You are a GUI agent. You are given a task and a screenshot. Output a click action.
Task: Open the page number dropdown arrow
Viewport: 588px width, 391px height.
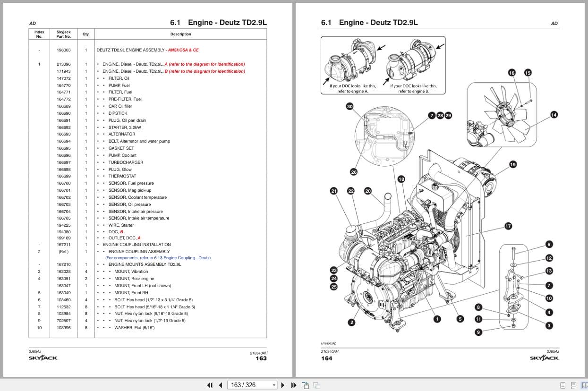pos(274,385)
